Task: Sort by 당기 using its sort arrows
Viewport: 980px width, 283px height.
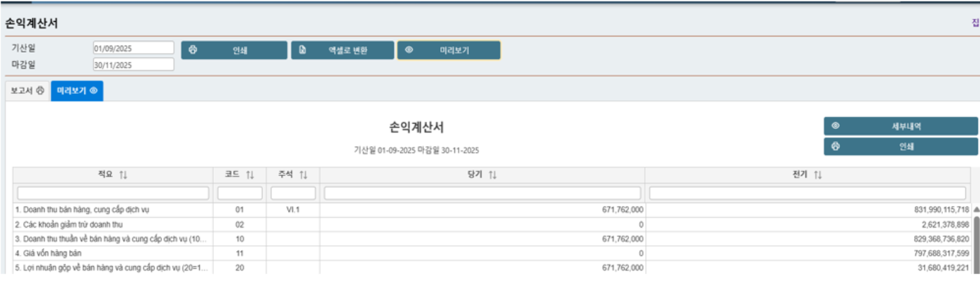Action: (492, 174)
